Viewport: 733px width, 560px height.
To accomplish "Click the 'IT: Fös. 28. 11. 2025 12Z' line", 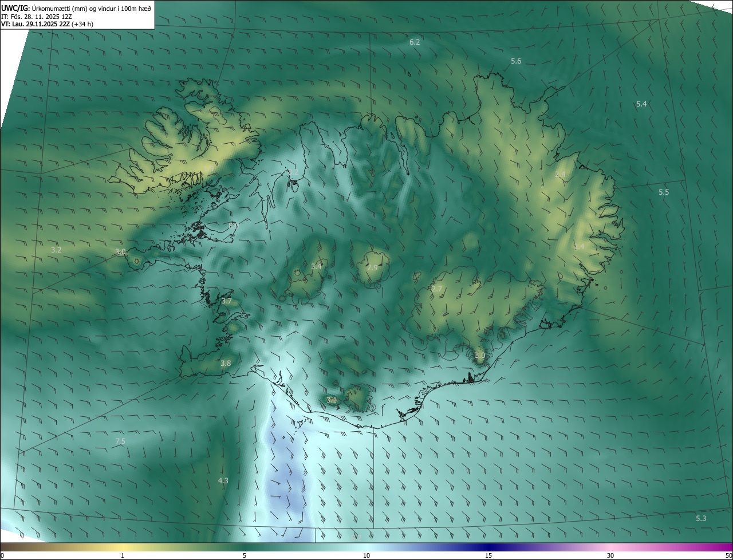I will 37,17.
